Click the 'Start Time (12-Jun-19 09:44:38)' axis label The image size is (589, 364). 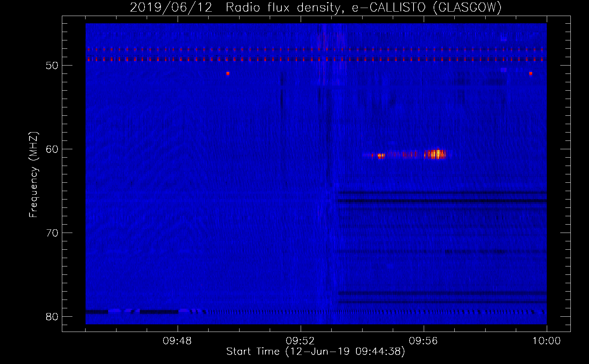coord(316,351)
